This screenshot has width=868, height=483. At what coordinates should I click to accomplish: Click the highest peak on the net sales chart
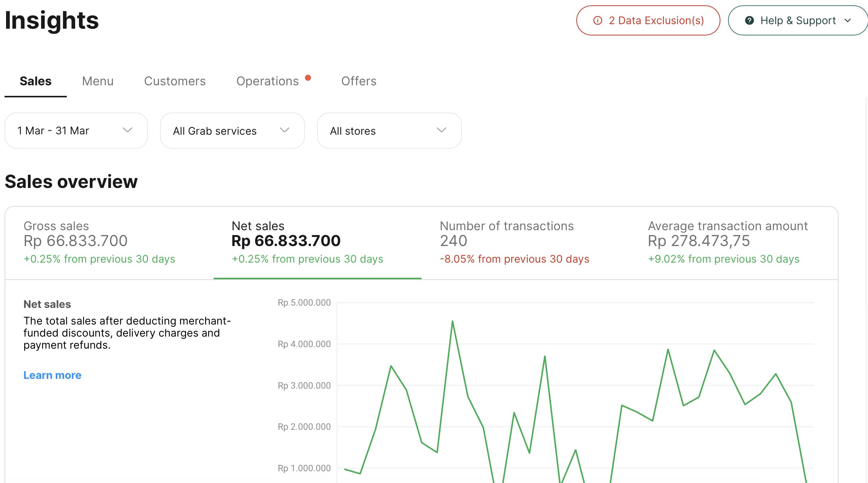coord(452,321)
